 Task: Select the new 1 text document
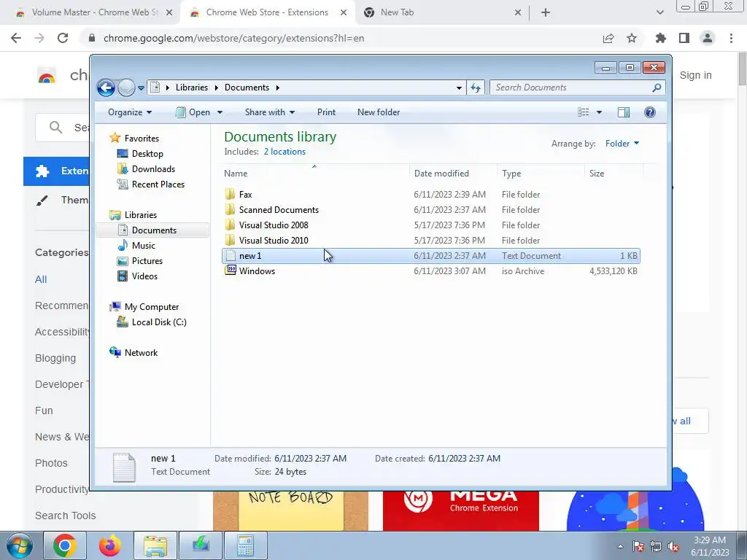[430, 256]
